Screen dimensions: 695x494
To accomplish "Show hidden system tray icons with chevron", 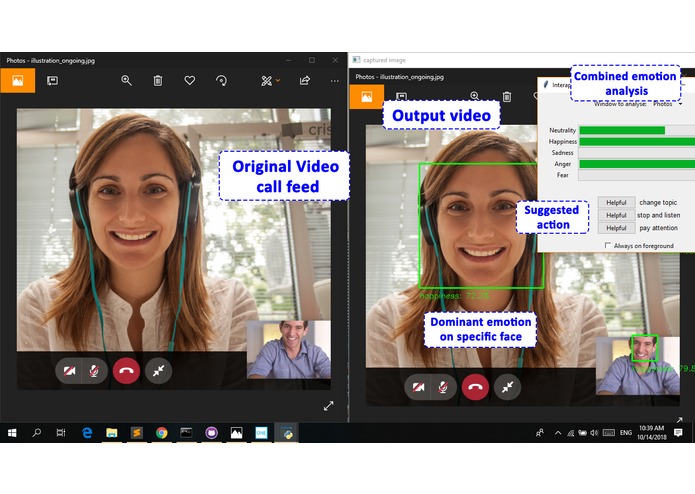I will (x=558, y=433).
